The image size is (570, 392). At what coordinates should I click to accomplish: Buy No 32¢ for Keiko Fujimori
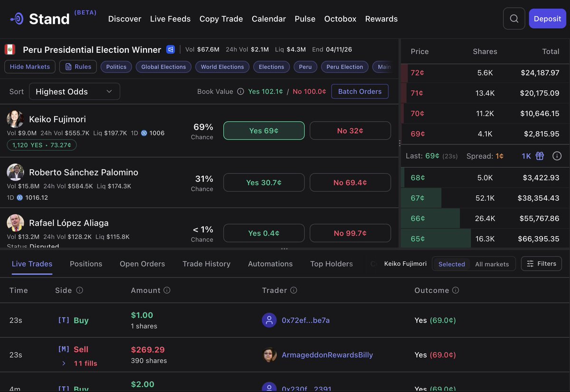click(x=350, y=131)
